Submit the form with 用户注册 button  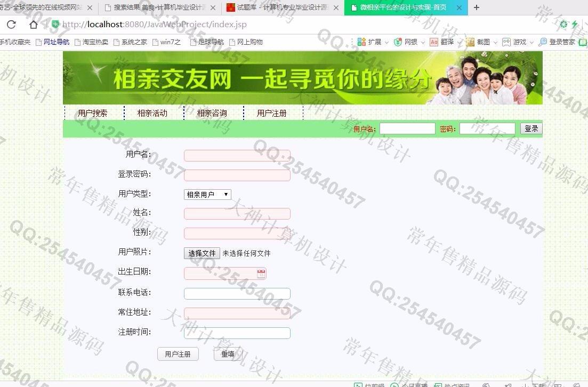pos(178,354)
